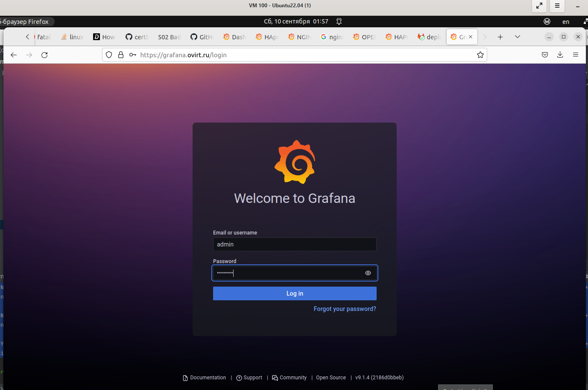Switch to the '502 Bad' tab
This screenshot has height=390, width=588.
click(x=169, y=37)
